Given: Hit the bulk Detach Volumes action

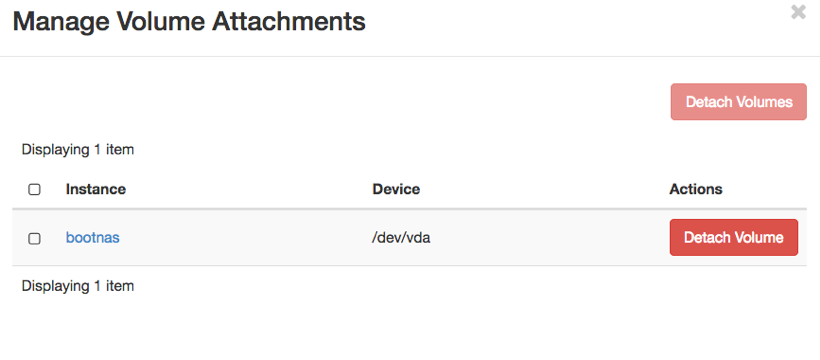Looking at the screenshot, I should pyautogui.click(x=738, y=102).
